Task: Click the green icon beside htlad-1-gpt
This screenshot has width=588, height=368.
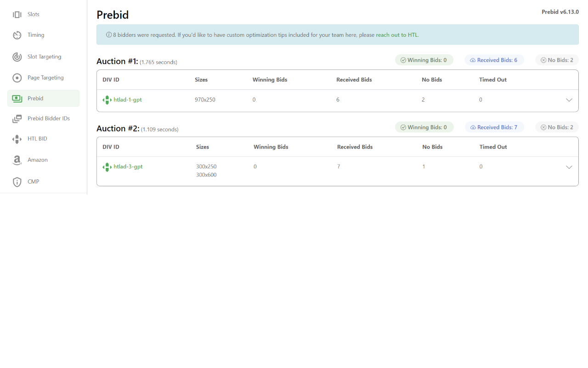Action: 107,100
